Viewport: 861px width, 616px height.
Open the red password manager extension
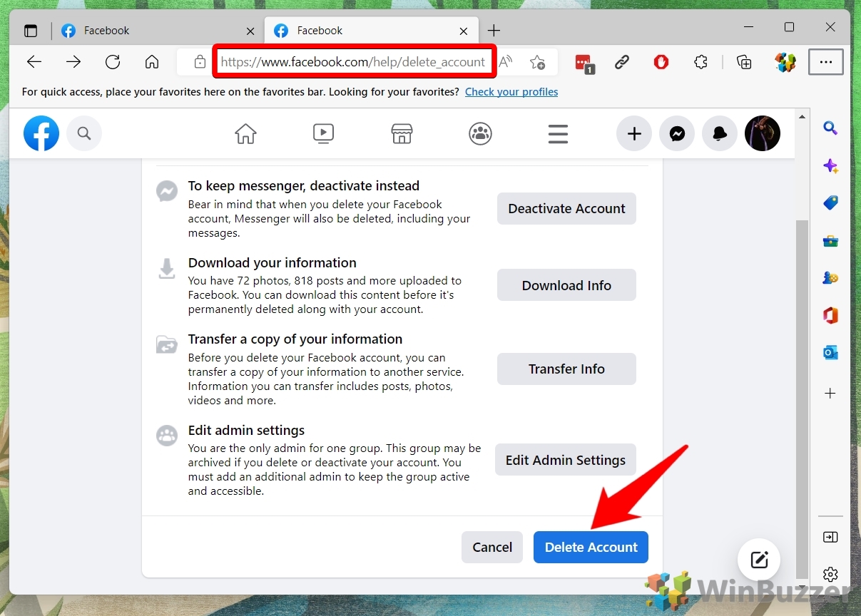point(584,63)
